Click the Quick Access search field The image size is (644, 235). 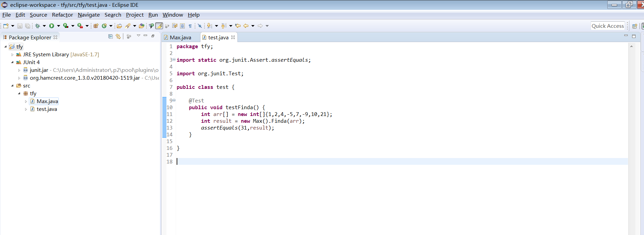608,26
